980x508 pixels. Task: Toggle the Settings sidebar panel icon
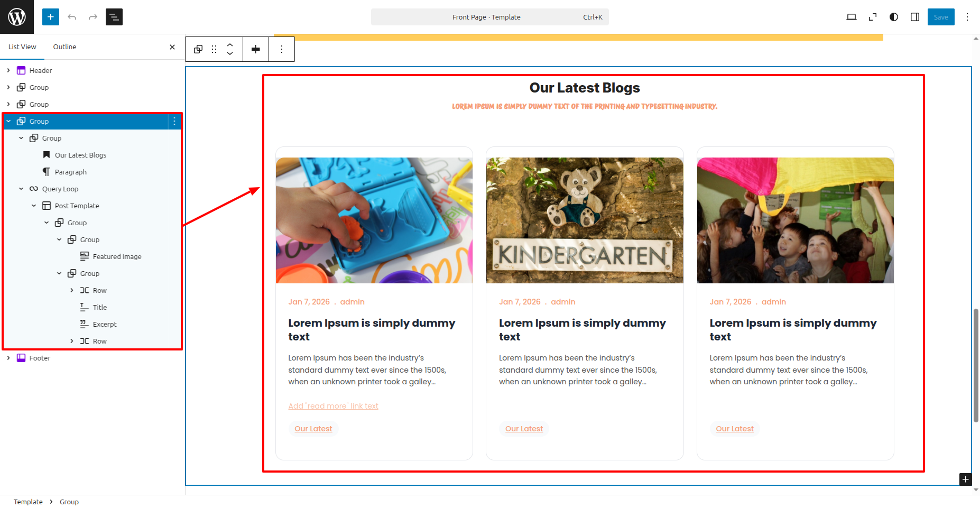tap(915, 17)
